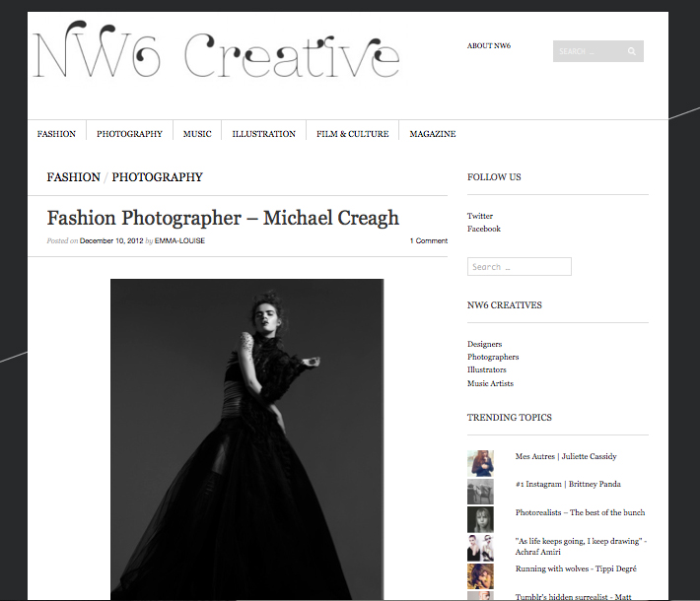
Task: Open the Twitter follow link
Action: (x=480, y=216)
